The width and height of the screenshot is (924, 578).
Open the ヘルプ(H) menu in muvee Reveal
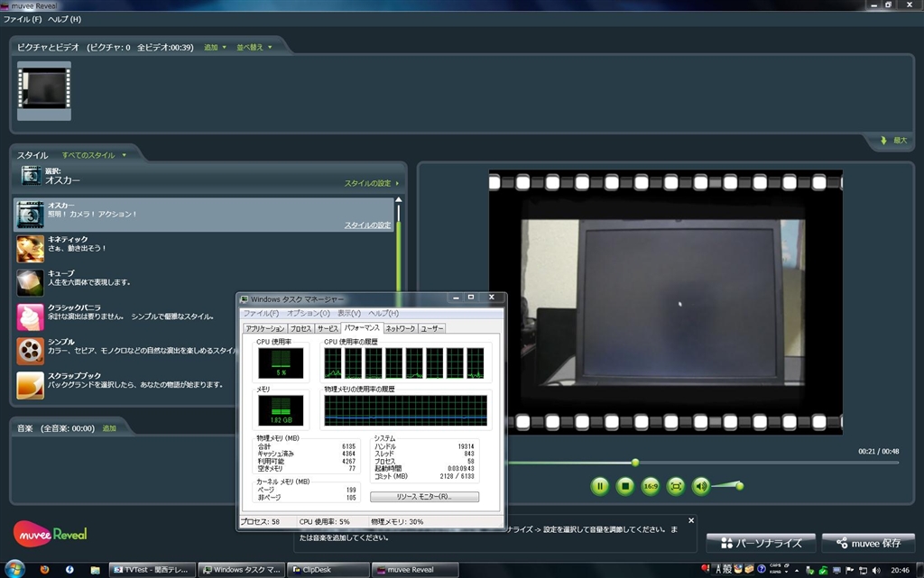[64, 19]
